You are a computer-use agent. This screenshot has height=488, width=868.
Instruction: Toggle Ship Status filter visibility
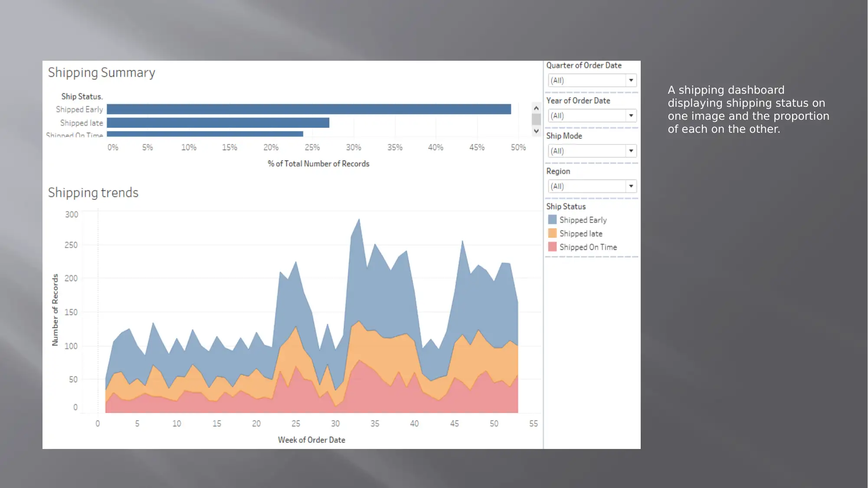click(x=565, y=206)
